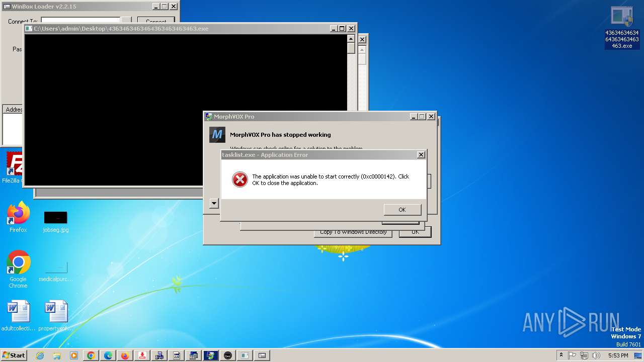Open the red download app in taskbar
This screenshot has width=644, height=362.
[x=142, y=355]
